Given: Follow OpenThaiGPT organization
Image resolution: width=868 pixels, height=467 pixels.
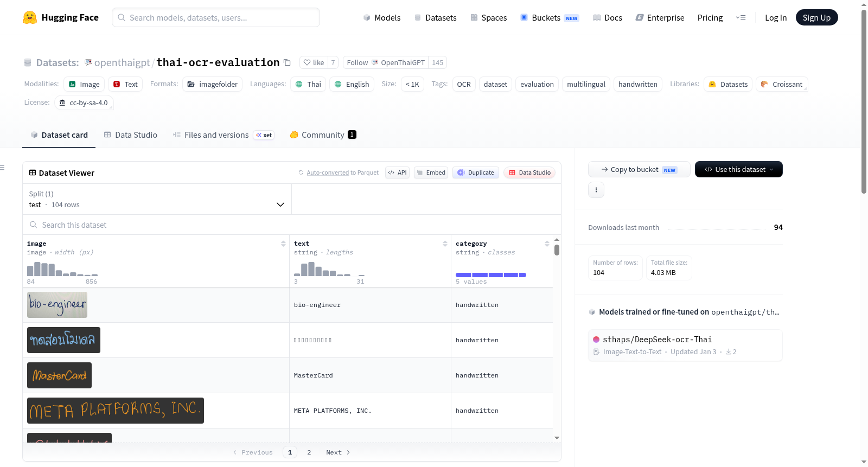Looking at the screenshot, I should point(385,62).
